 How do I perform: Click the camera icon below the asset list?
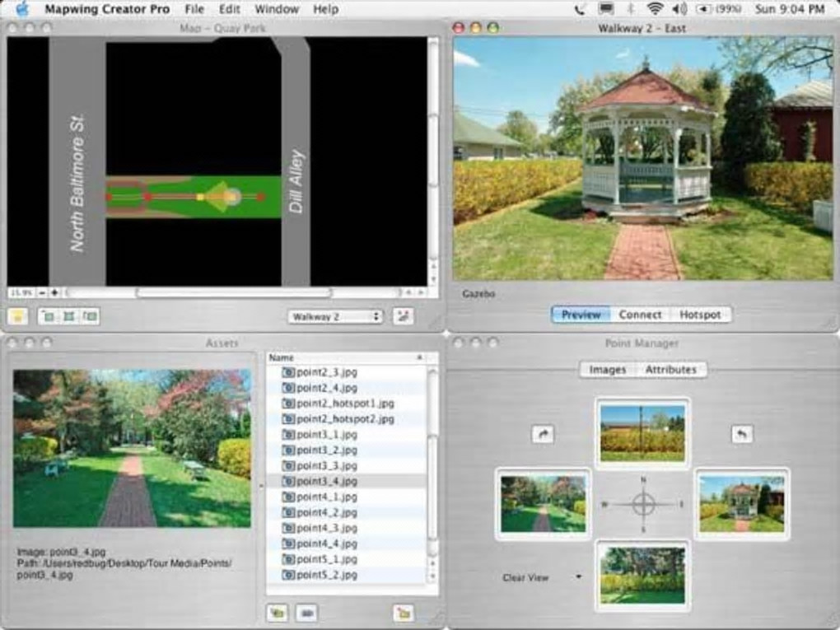pyautogui.click(x=306, y=613)
